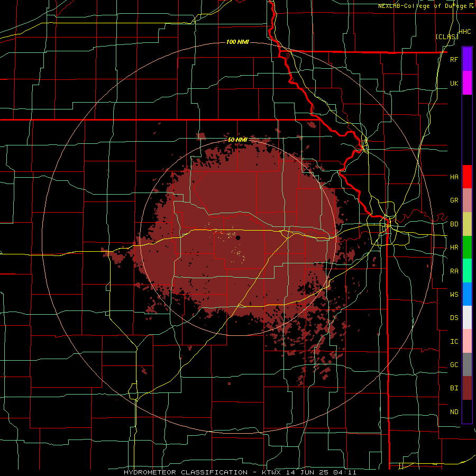Screen dimensions: 476x476
Task: Click the RF legend label
Action: pos(454,59)
